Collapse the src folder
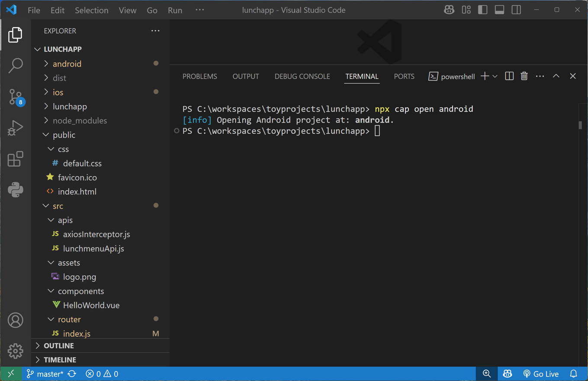Viewport: 588px width, 381px height. pos(100,206)
